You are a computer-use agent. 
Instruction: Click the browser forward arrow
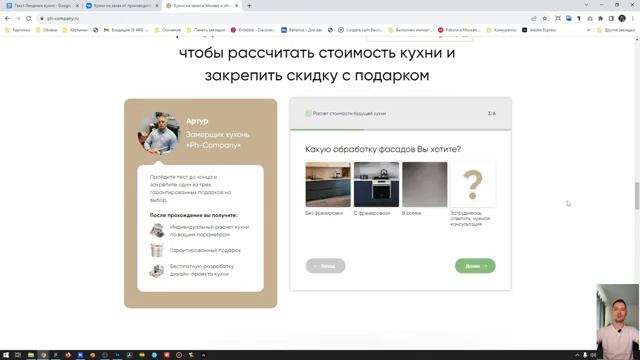[x=18, y=18]
